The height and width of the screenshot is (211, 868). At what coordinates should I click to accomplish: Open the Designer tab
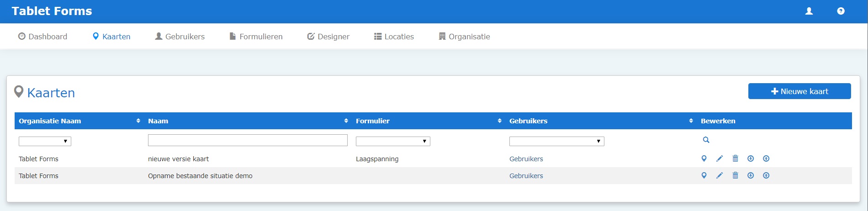[328, 37]
